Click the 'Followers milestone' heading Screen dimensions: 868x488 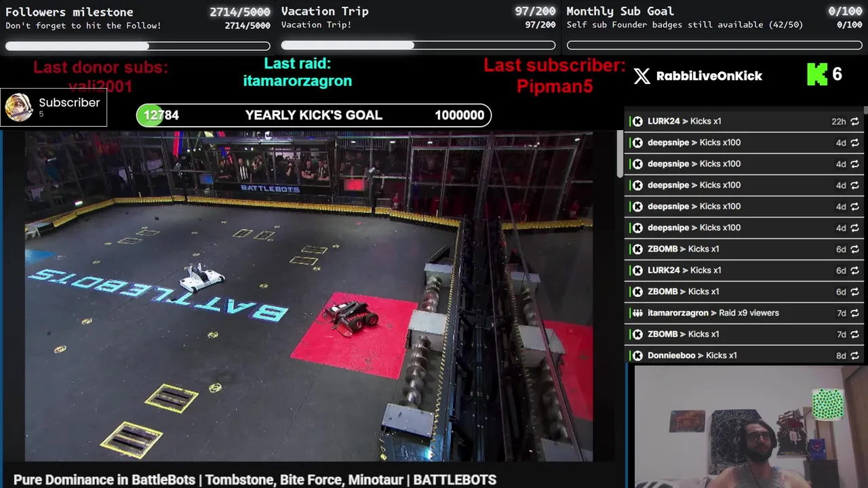coord(69,12)
